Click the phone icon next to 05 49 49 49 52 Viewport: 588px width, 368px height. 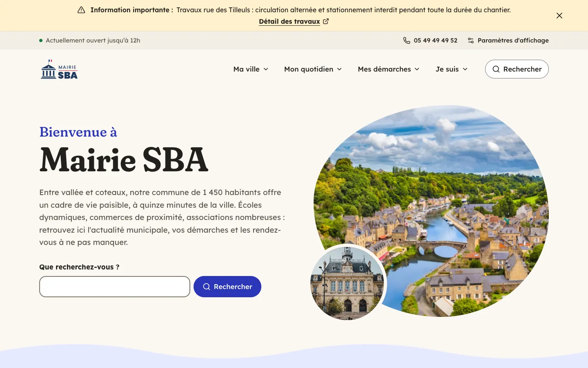pyautogui.click(x=407, y=40)
